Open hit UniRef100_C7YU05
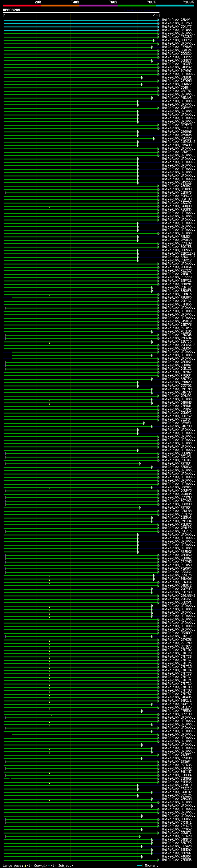197x868 pixels. [x=177, y=47]
